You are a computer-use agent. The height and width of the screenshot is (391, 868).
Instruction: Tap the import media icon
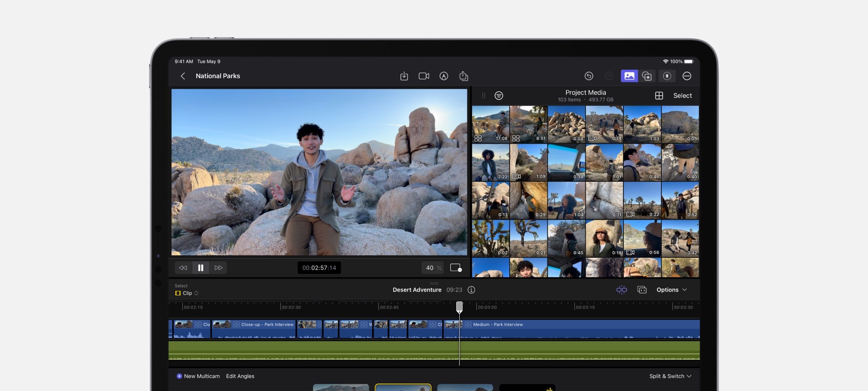[x=404, y=76]
